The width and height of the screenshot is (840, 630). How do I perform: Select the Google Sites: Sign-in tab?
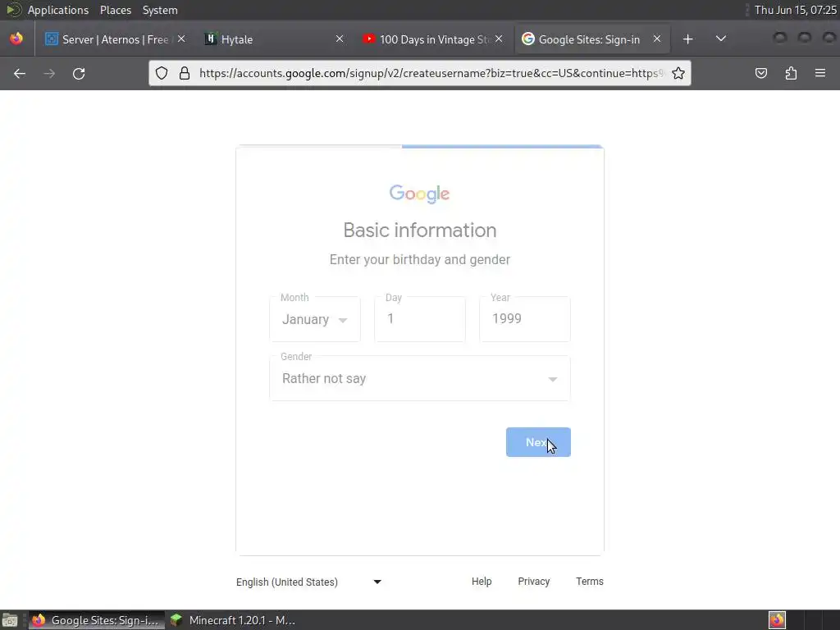pos(592,39)
